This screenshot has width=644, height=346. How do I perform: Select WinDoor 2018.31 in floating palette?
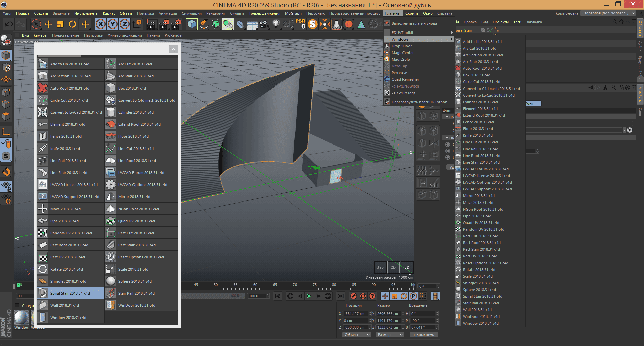[x=141, y=305]
